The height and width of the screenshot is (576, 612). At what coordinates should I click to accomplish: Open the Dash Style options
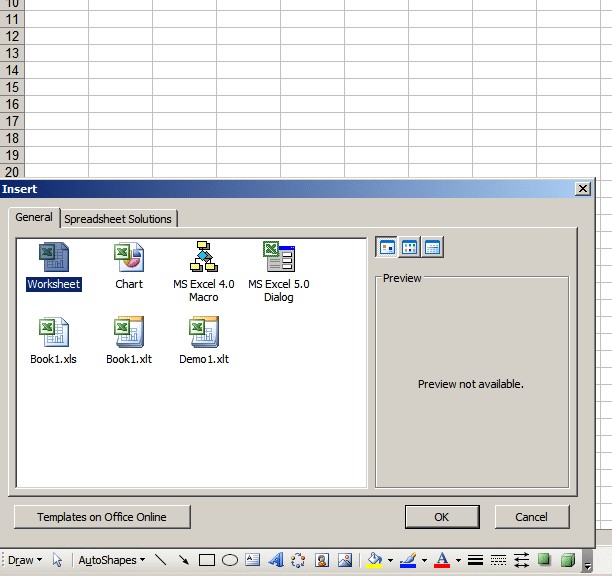coord(498,560)
